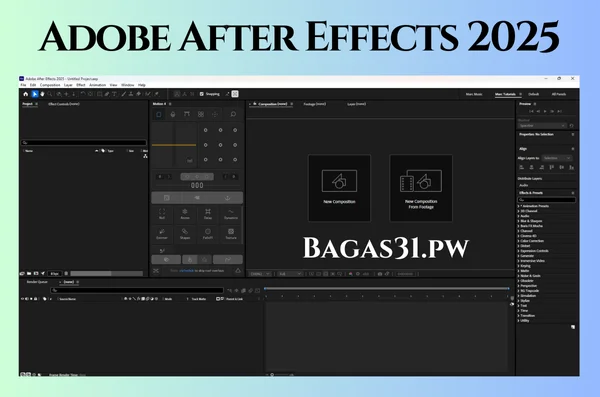Click the Falloff tool in Motion panel
Viewport: 600px width, 397px height.
point(208,234)
